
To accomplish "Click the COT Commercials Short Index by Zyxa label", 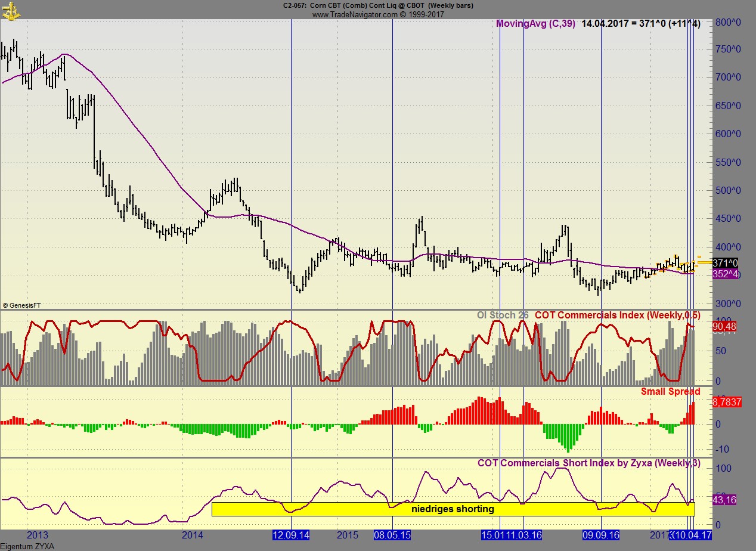I will (589, 463).
